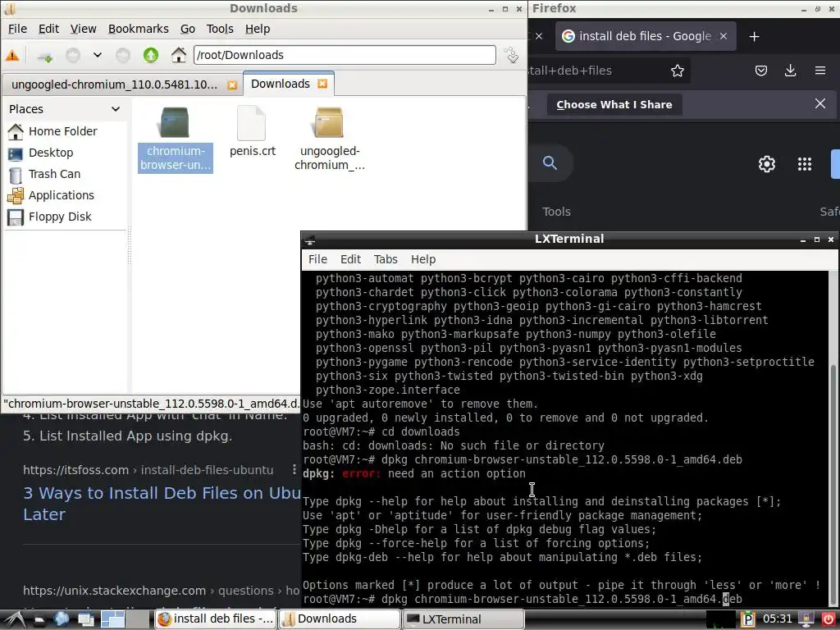840x630 pixels.
Task: Go up to parent folder with green arrow
Action: click(x=151, y=55)
